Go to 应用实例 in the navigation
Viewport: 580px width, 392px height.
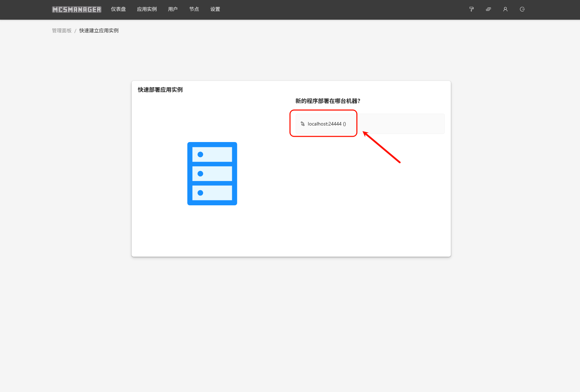click(147, 9)
